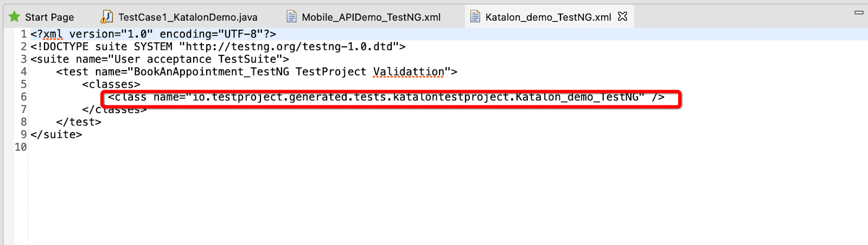Switch to Mobile_APIDemo_TestNG.xml tab
The image size is (868, 245).
point(371,17)
